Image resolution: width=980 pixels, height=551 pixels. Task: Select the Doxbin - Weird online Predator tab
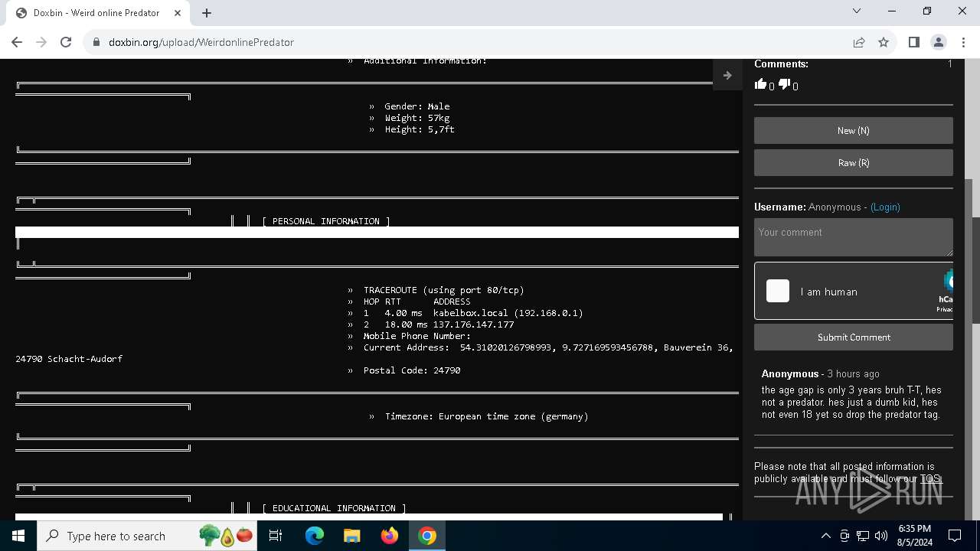[x=98, y=13]
